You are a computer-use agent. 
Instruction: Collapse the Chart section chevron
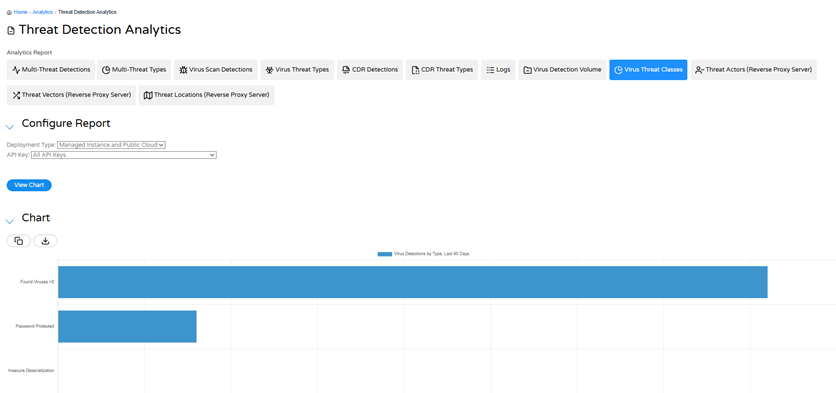[x=10, y=221]
